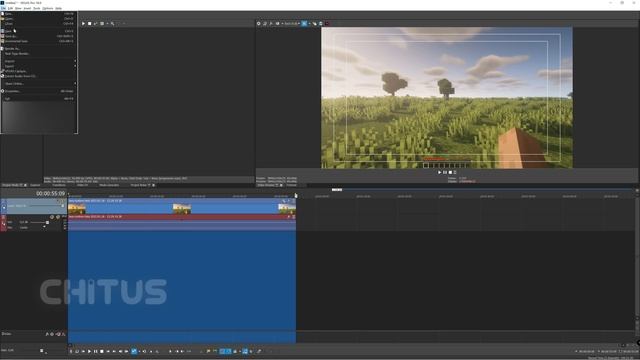Image resolution: width=640 pixels, height=360 pixels.
Task: Pause video in the preview window
Action: tap(445, 172)
